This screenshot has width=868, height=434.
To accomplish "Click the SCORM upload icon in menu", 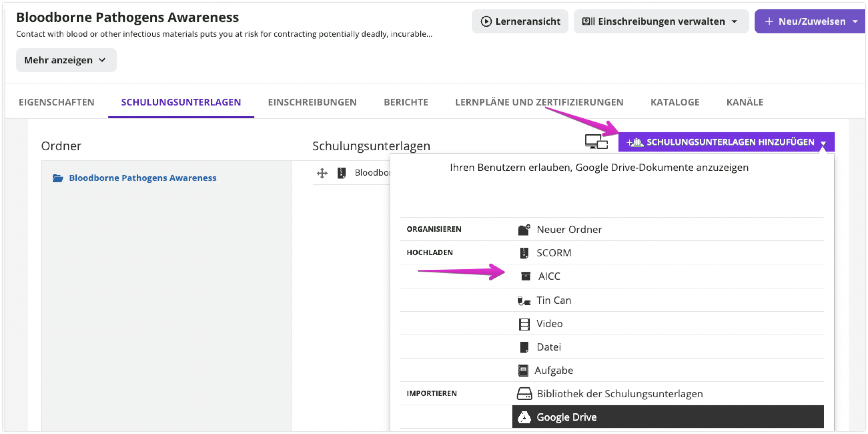I will [x=524, y=253].
